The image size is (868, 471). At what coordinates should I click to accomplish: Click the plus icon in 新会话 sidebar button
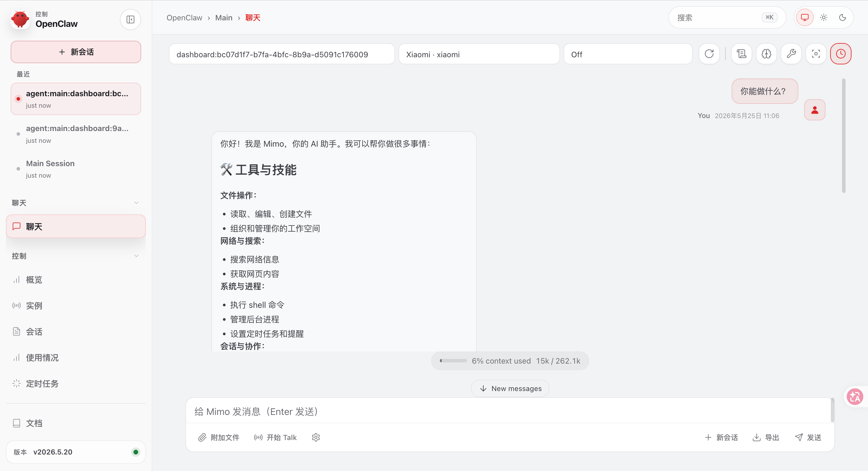[62, 52]
